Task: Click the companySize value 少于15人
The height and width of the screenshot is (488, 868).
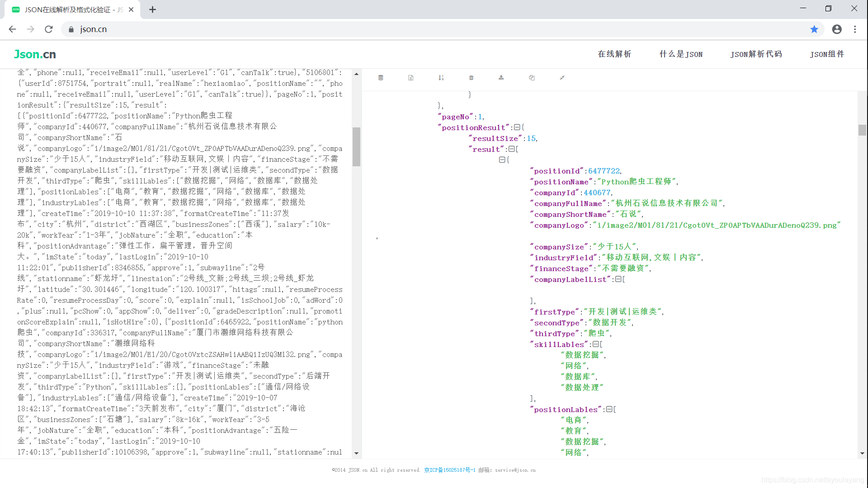Action: [614, 247]
